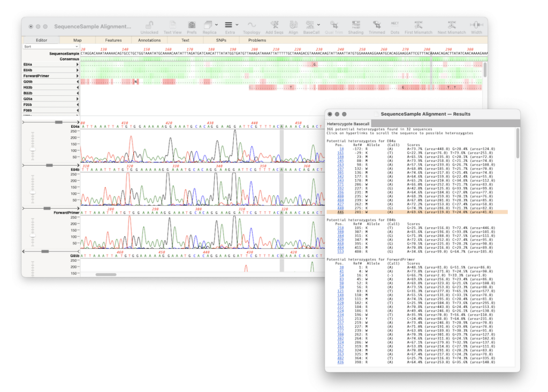The image size is (548, 392).
Task: Jump to First Mismatch via toolbar
Action: tap(419, 25)
